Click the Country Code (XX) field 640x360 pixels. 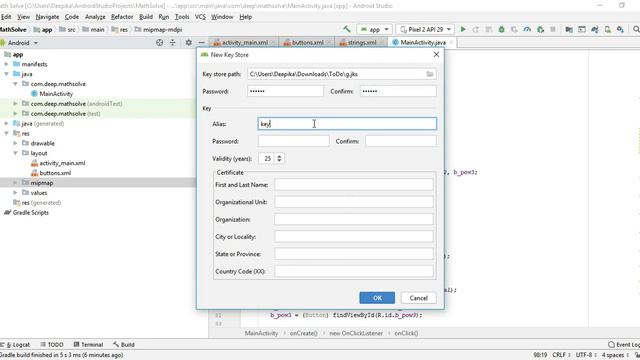(x=354, y=271)
